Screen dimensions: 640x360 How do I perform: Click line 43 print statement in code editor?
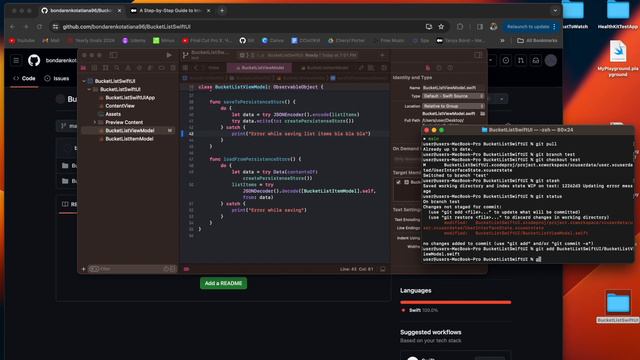click(301, 133)
